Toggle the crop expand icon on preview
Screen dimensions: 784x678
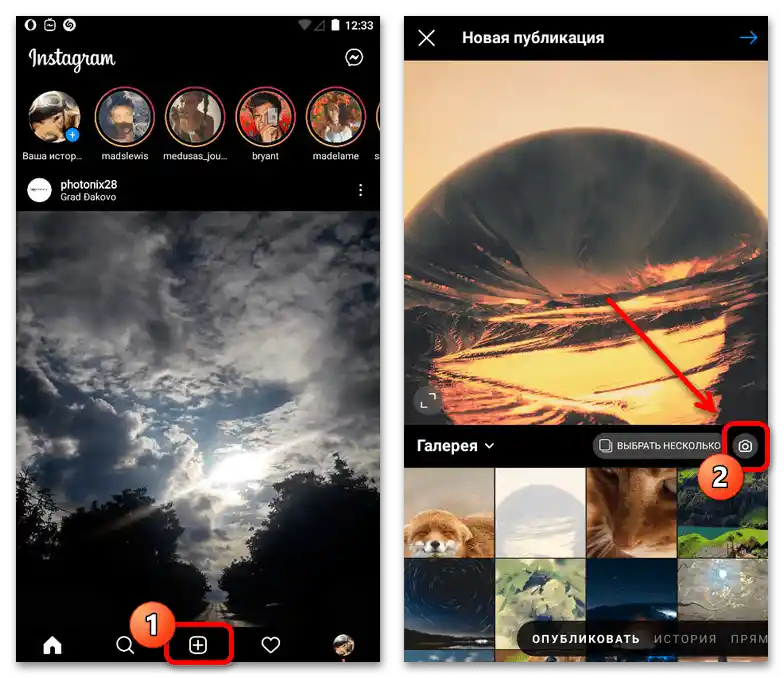[x=428, y=400]
